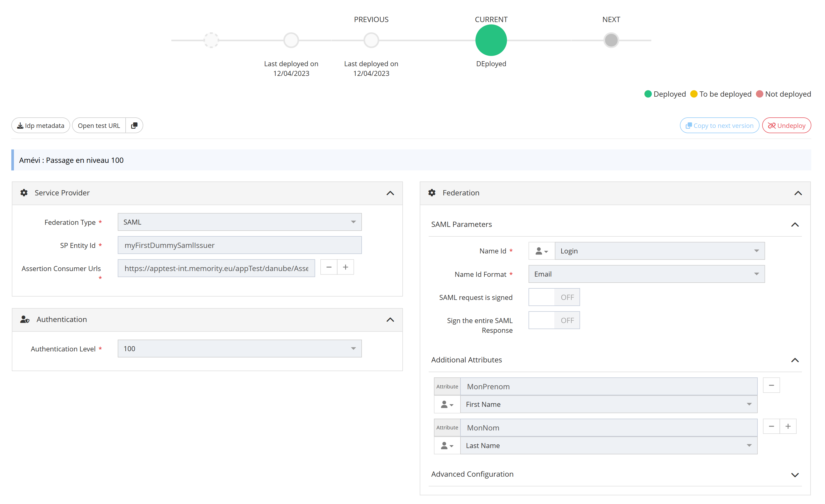
Task: Click the Idp metadata button
Action: [40, 126]
